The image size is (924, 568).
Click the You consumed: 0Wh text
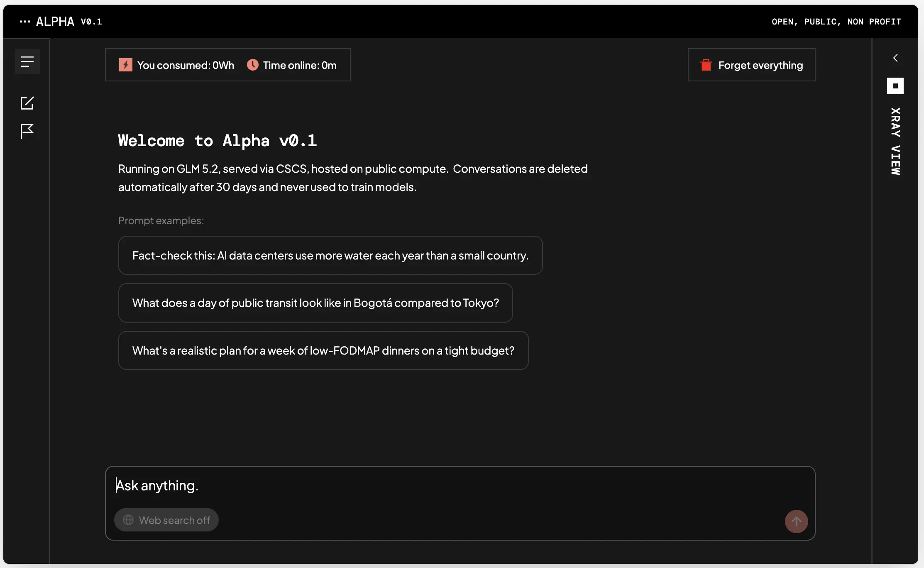click(x=186, y=65)
